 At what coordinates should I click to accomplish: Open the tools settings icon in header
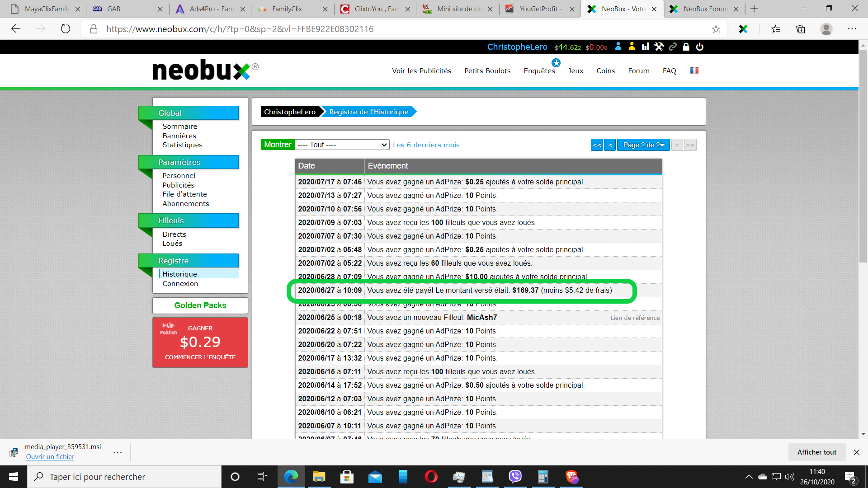click(x=659, y=47)
